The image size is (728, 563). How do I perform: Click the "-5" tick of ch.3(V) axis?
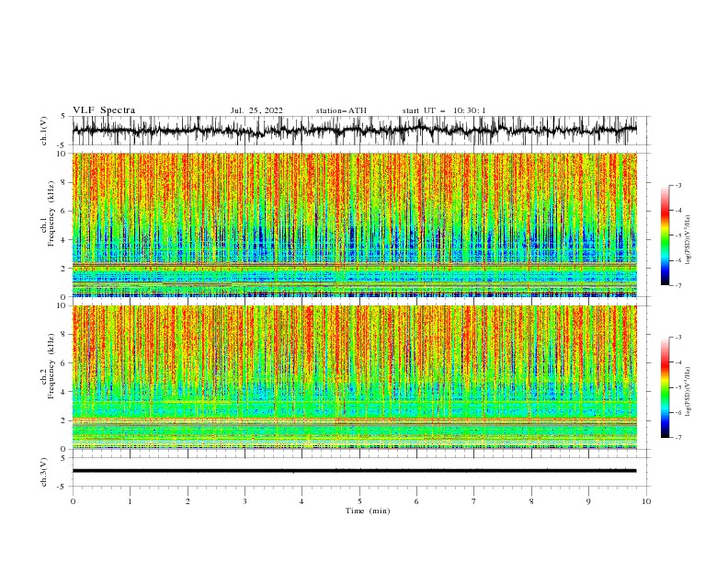tap(63, 487)
